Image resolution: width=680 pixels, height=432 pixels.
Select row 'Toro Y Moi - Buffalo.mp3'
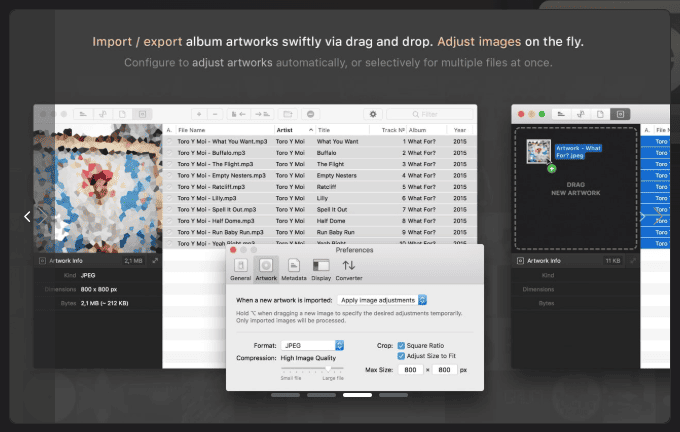click(x=320, y=153)
